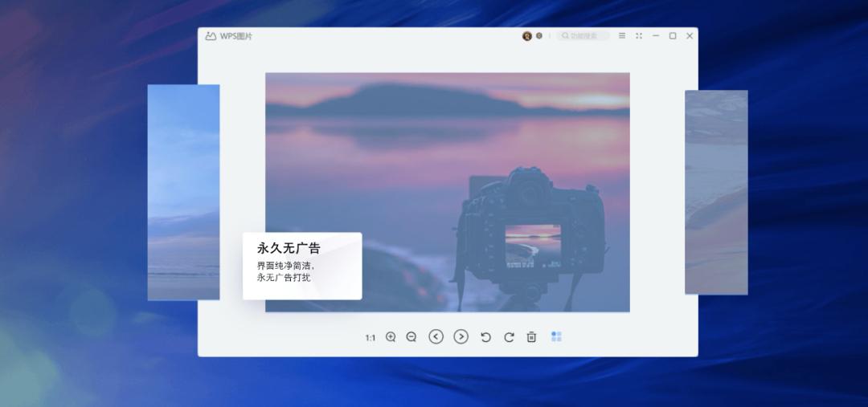The width and height of the screenshot is (868, 407).
Task: Open the hamburger main menu
Action: [x=622, y=35]
